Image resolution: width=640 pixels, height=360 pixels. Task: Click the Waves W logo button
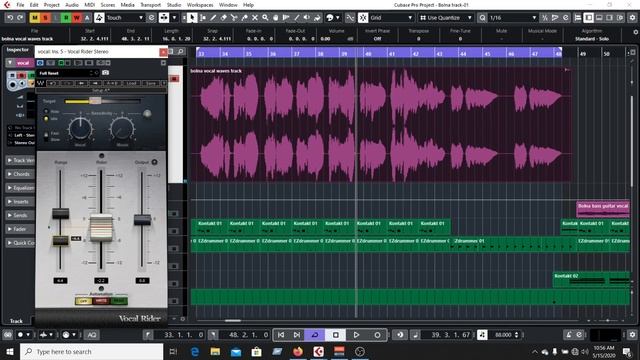[40, 83]
